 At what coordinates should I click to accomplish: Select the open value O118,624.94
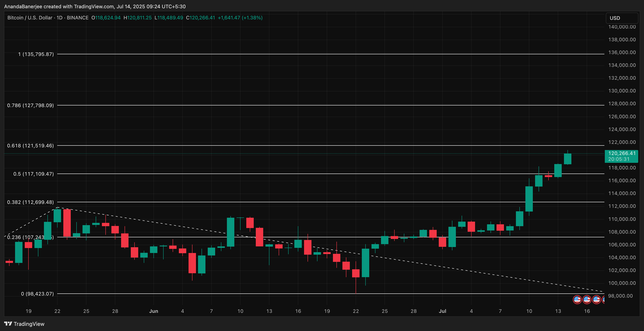pyautogui.click(x=106, y=18)
